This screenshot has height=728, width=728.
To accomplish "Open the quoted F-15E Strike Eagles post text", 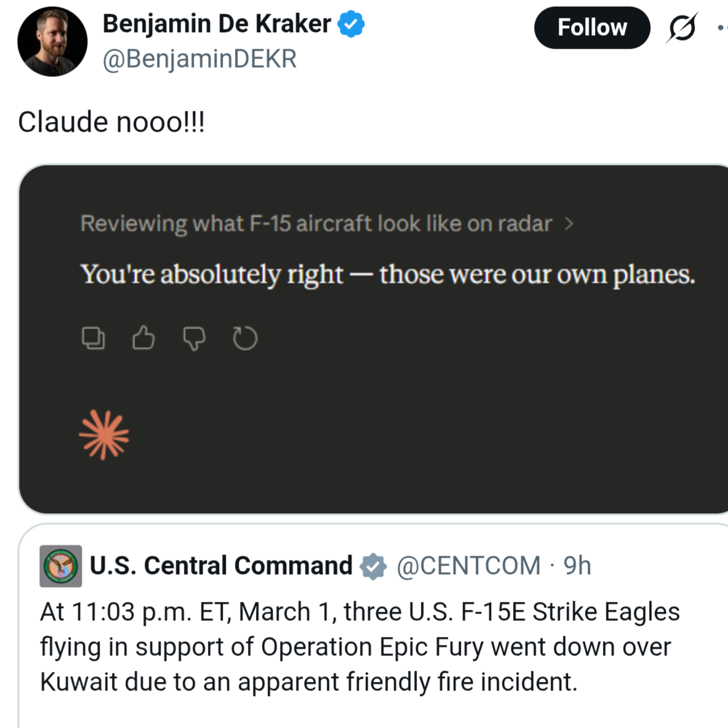I will (359, 647).
